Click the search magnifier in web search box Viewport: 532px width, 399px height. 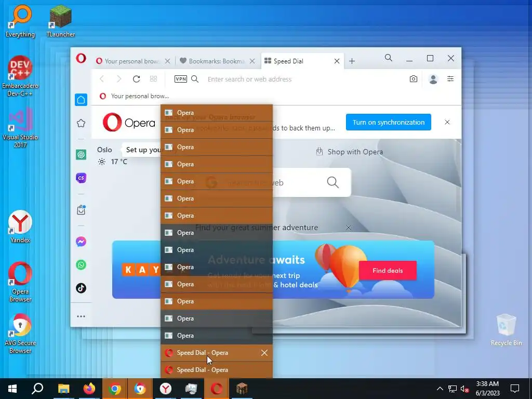(x=333, y=182)
